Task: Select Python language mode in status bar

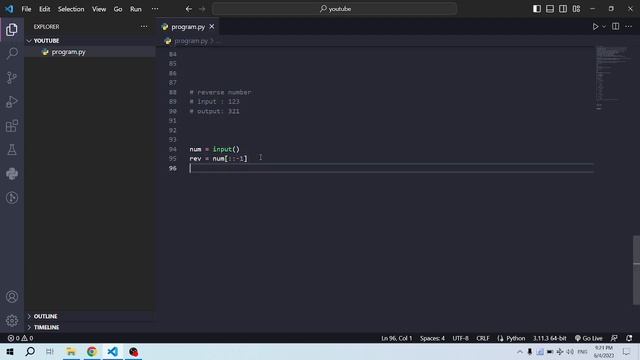Action: 516,338
